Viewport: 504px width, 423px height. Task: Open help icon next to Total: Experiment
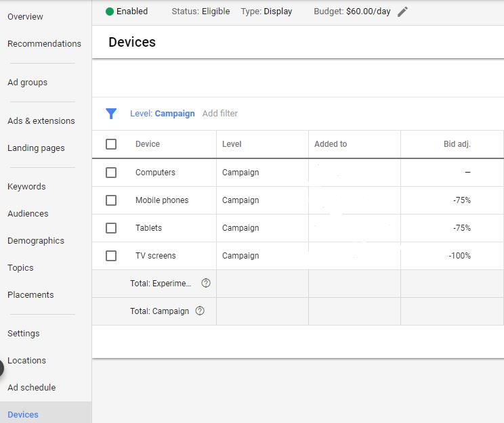(206, 283)
